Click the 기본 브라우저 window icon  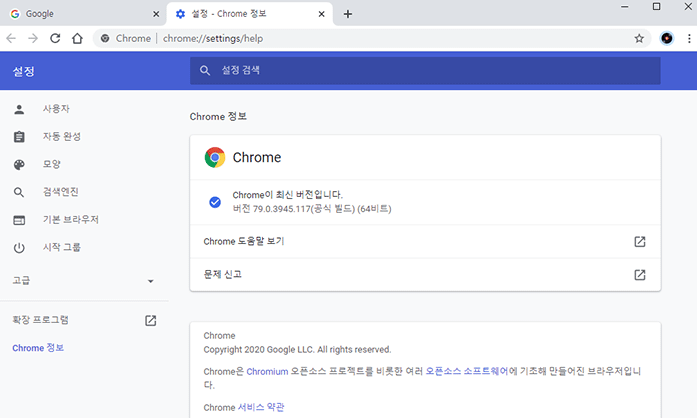pos(19,220)
